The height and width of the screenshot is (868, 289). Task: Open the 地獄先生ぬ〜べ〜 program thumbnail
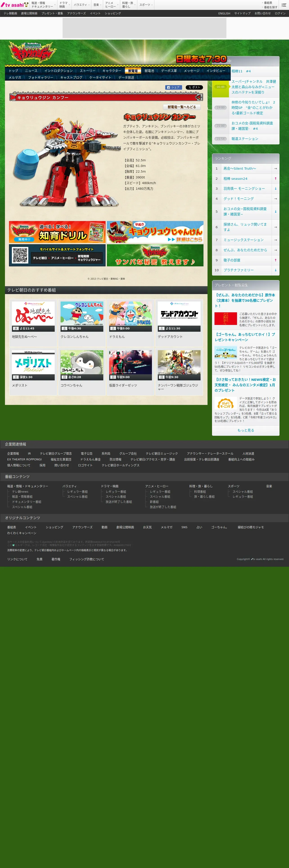point(33,316)
